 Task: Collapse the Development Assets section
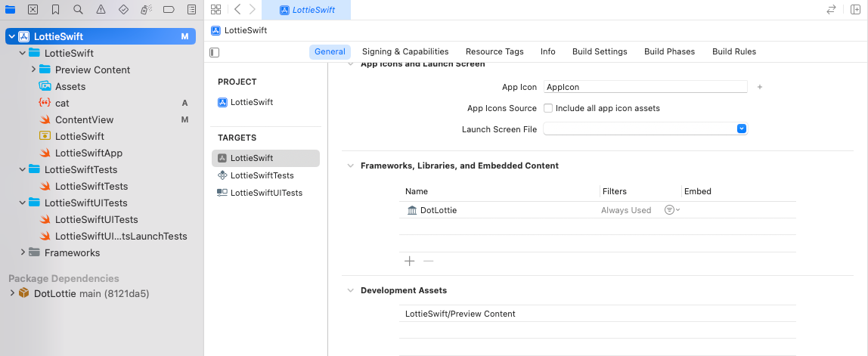tap(350, 290)
